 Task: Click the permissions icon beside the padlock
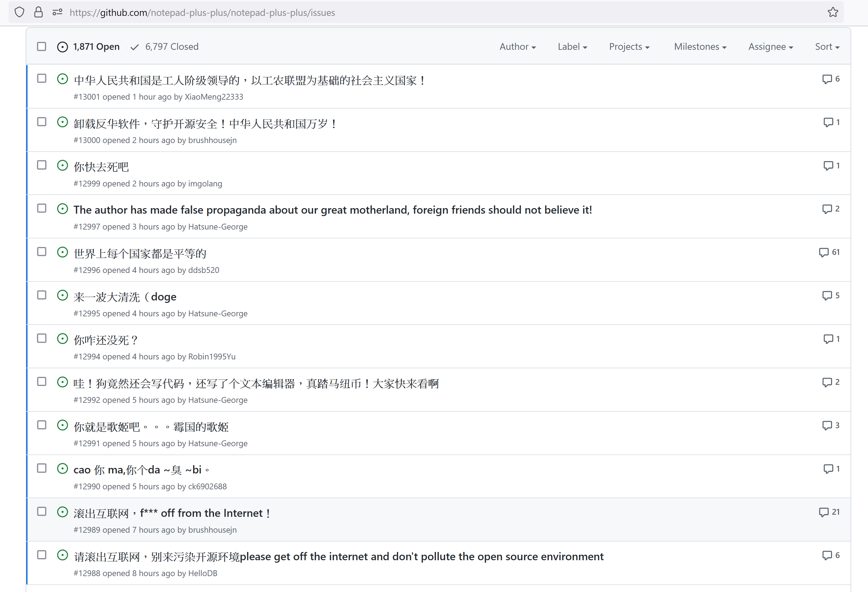coord(57,12)
